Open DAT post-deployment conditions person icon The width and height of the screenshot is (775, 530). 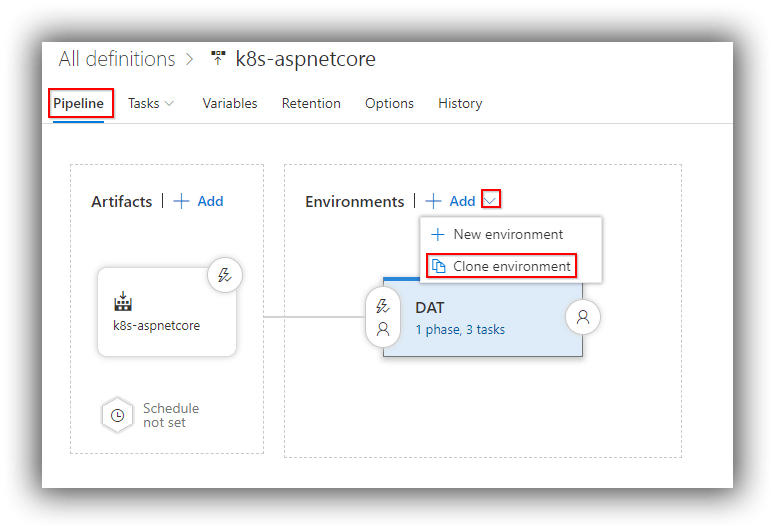(x=583, y=317)
